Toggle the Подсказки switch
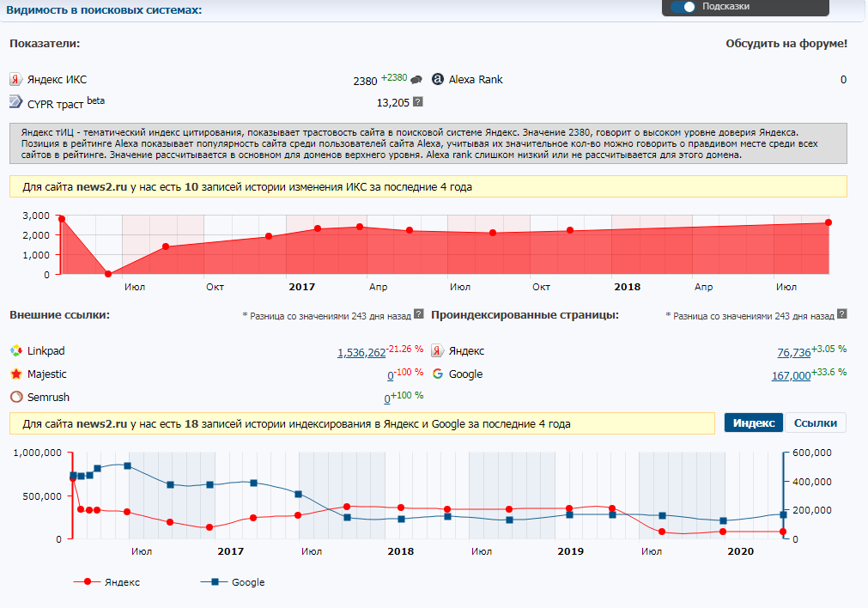The width and height of the screenshot is (868, 608). click(x=683, y=7)
